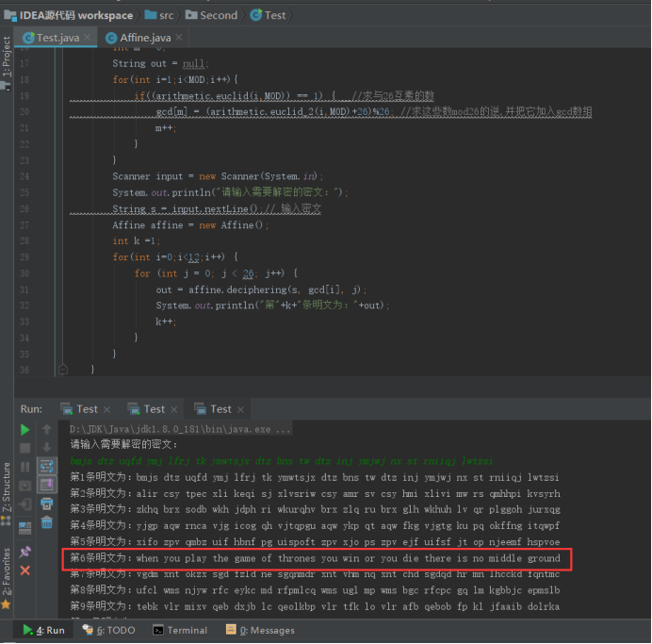652x644 pixels.
Task: Click the 第3条明文为 'zkhq brx' output line
Action: click(315, 509)
